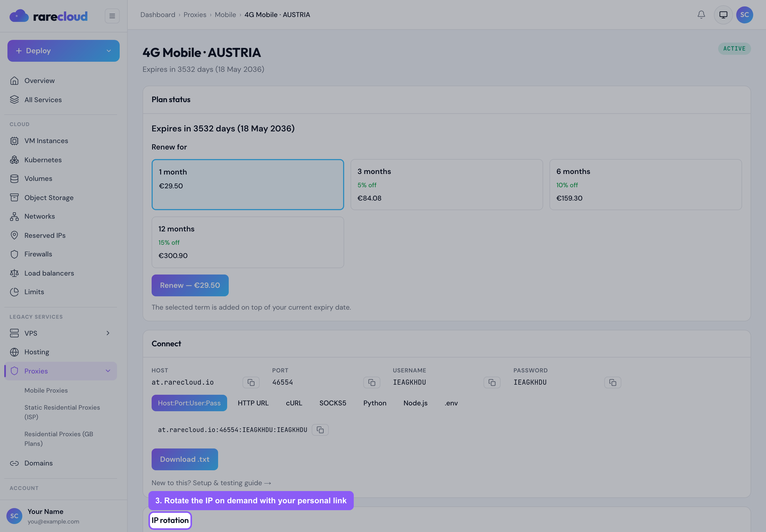Go to Mobile breadcrumb

(x=225, y=15)
